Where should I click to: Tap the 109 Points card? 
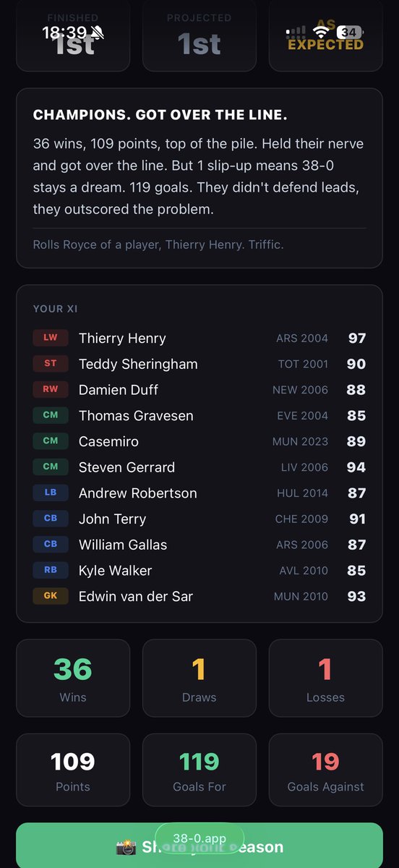click(x=73, y=770)
